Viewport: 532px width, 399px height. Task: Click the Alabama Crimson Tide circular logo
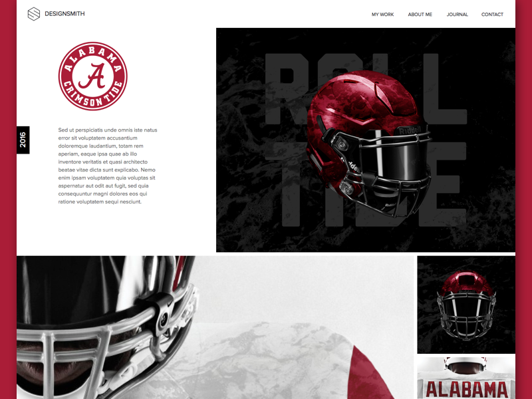point(93,76)
